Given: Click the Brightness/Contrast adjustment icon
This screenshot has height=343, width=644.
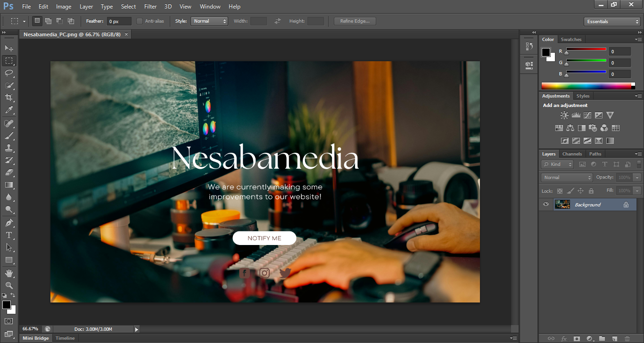Looking at the screenshot, I should [x=564, y=115].
